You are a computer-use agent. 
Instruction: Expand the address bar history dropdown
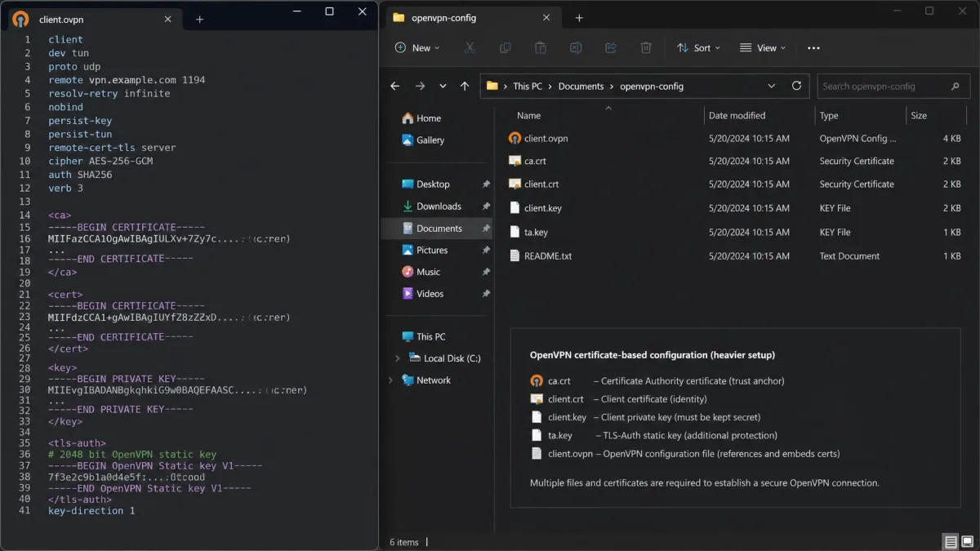[x=772, y=86]
